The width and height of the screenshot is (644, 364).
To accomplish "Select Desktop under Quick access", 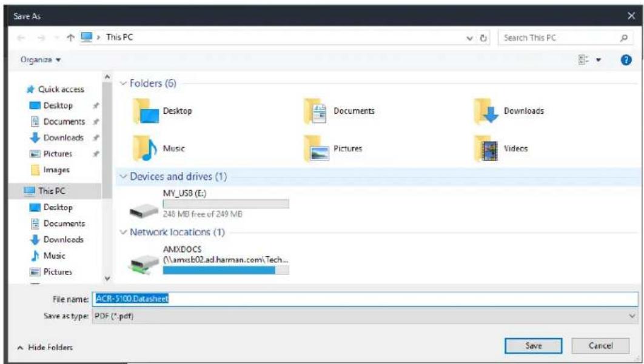I will pos(52,105).
